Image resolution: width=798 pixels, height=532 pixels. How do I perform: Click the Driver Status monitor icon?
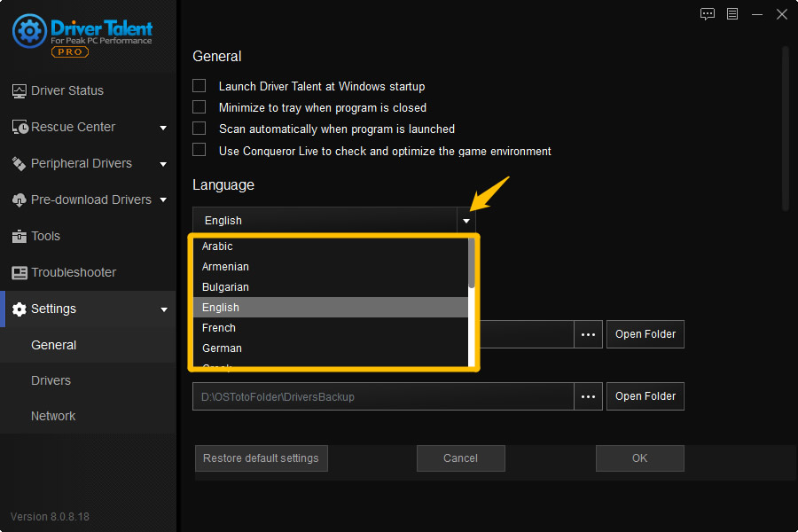pyautogui.click(x=20, y=91)
